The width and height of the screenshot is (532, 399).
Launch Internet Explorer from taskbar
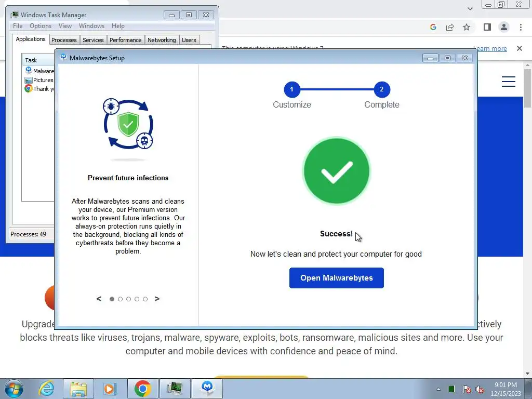(46, 389)
